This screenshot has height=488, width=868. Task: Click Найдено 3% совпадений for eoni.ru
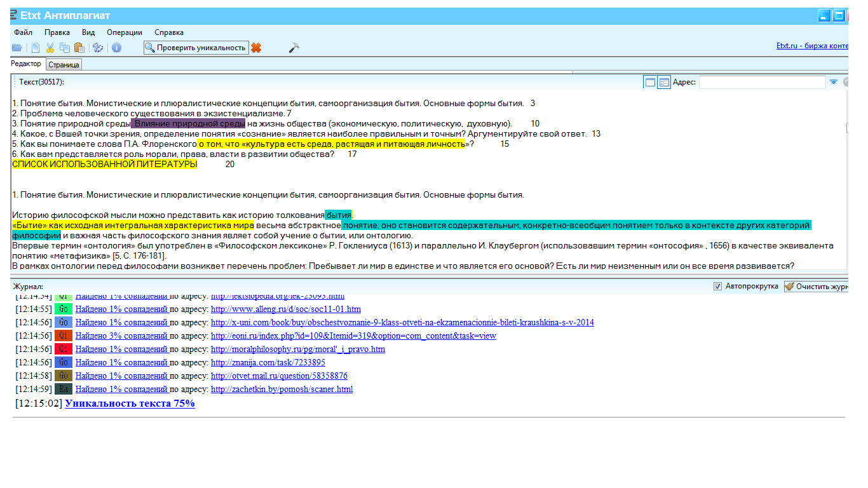(121, 336)
